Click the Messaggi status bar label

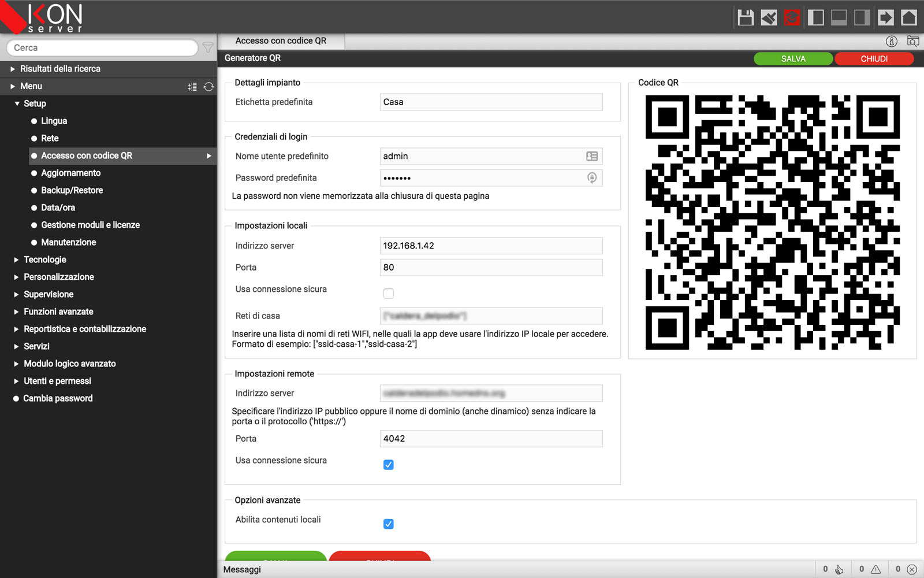[242, 569]
